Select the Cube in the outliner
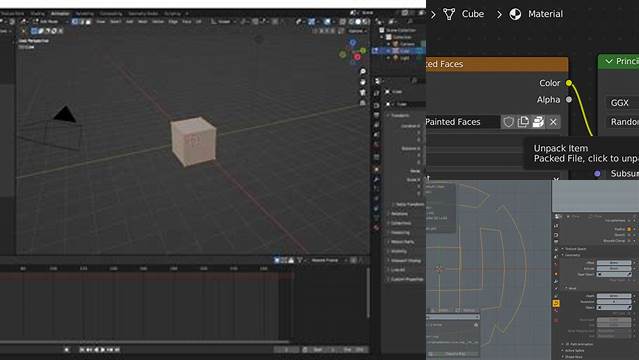The width and height of the screenshot is (639, 360). 405,51
